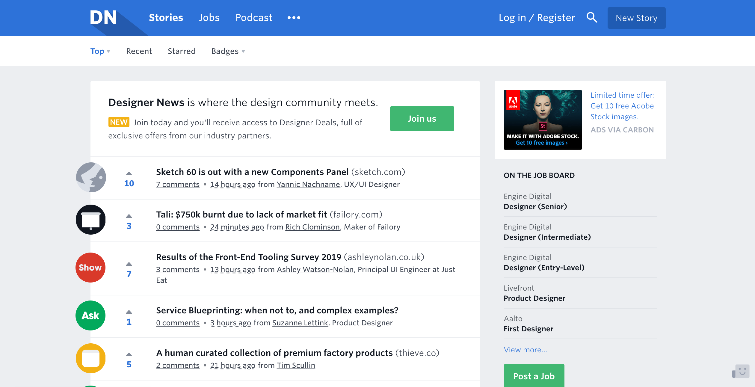The height and width of the screenshot is (387, 755).
Task: Go to Stories in the header
Action: click(x=166, y=18)
